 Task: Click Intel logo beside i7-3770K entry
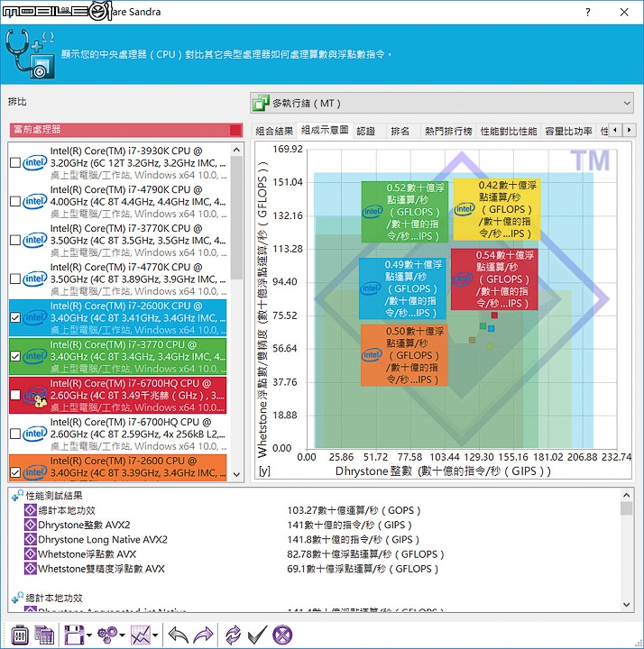point(35,240)
